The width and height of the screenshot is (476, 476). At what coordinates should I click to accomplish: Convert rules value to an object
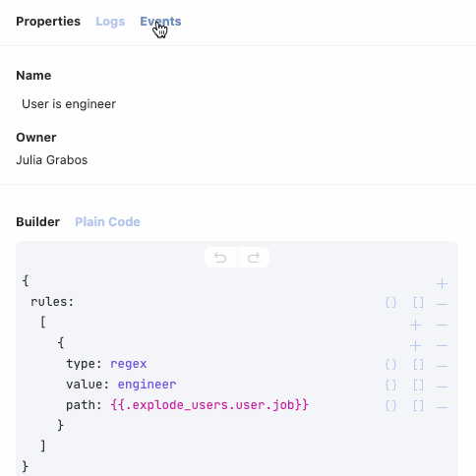tap(390, 302)
